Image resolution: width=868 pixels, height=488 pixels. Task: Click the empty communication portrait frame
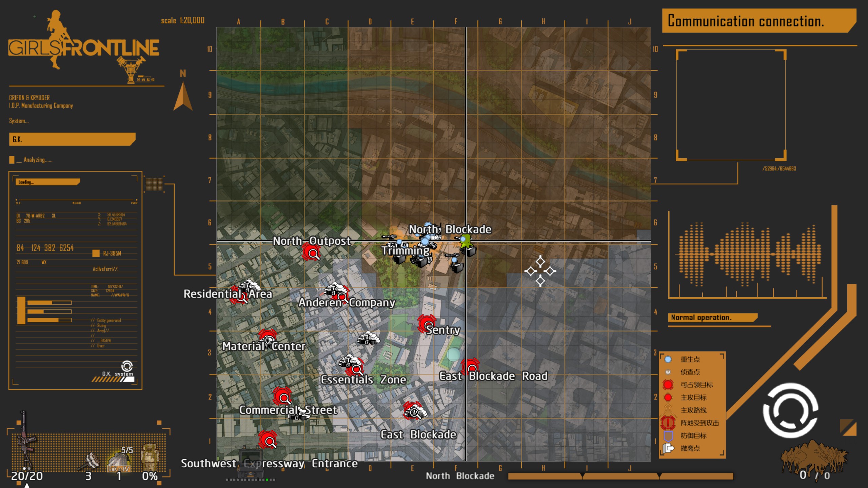point(731,105)
